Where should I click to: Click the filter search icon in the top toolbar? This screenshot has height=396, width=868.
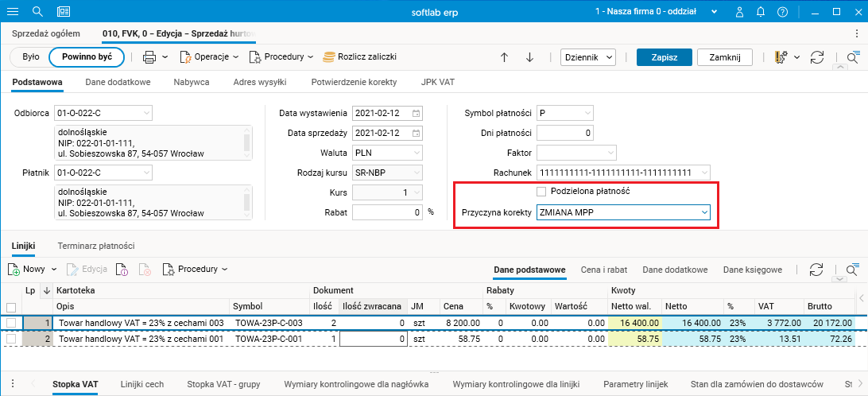pos(853,56)
